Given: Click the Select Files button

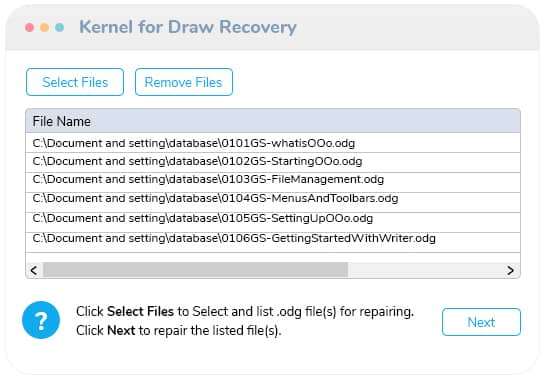Looking at the screenshot, I should pyautogui.click(x=75, y=82).
